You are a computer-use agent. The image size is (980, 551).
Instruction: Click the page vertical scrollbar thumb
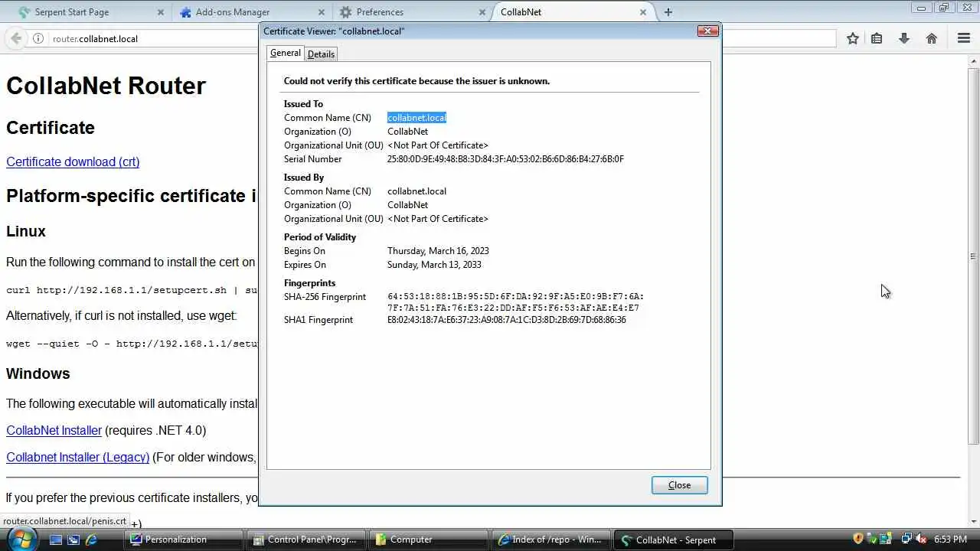[973, 256]
